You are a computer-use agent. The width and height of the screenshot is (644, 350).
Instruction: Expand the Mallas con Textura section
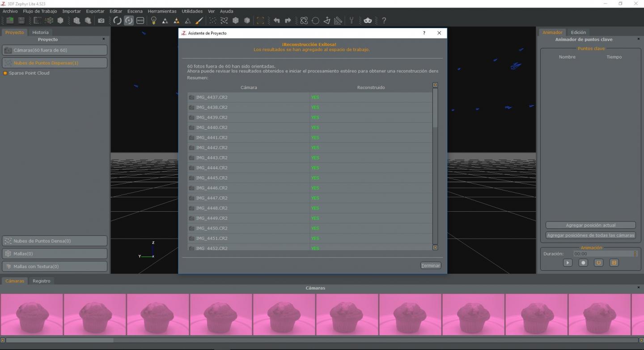point(55,266)
